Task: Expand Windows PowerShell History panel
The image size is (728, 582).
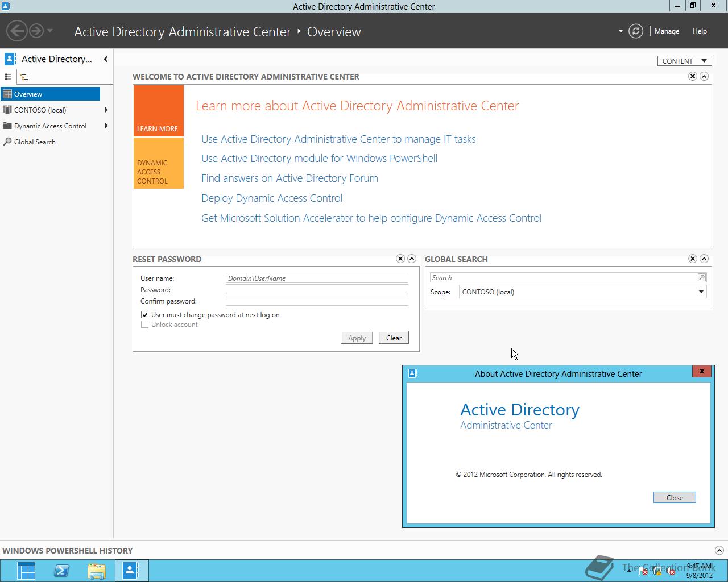Action: tap(719, 550)
